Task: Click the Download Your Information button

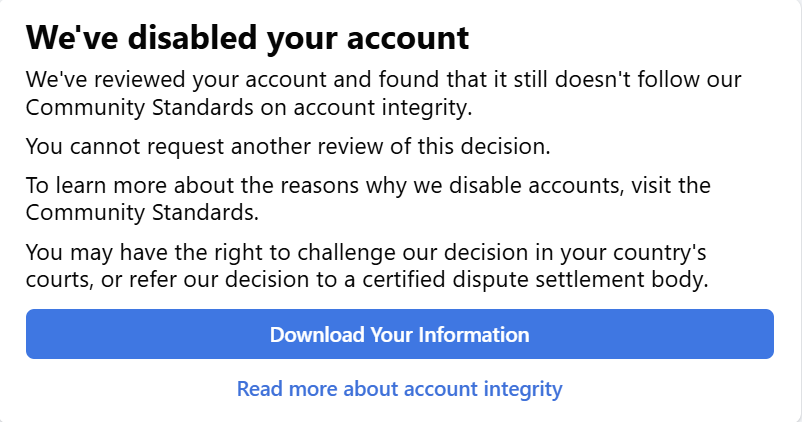Action: pyautogui.click(x=399, y=334)
